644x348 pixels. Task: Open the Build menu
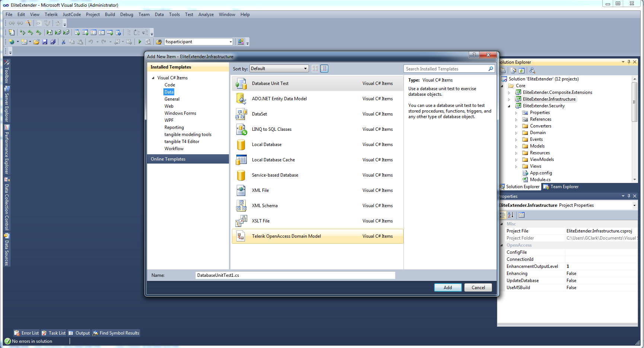[x=110, y=15]
